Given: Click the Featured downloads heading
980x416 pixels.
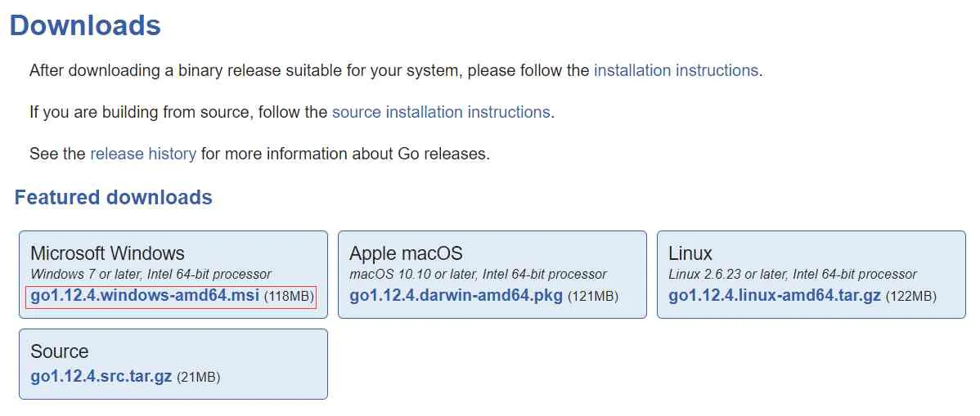Looking at the screenshot, I should click(113, 198).
